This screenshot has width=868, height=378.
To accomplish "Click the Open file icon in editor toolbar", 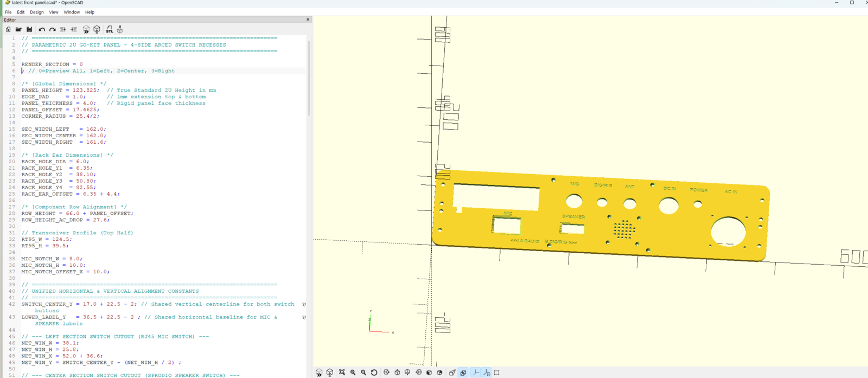I will click(x=18, y=29).
